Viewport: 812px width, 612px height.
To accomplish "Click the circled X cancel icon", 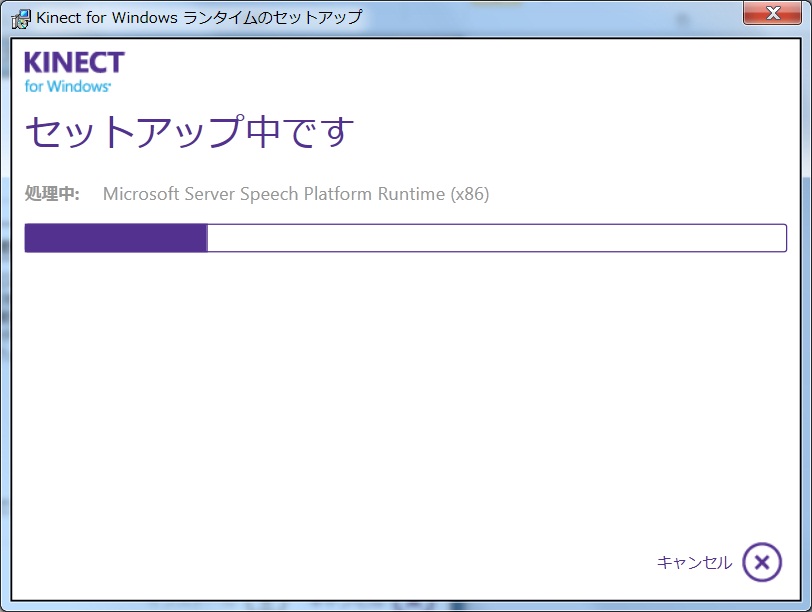I will click(762, 562).
